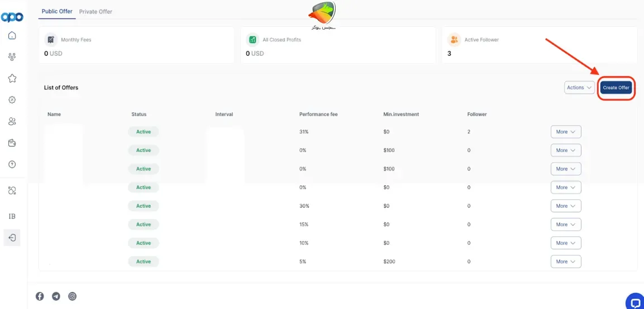Screen dimensions: 644x309
Task: Click the Active Follower value 3
Action: 449,54
